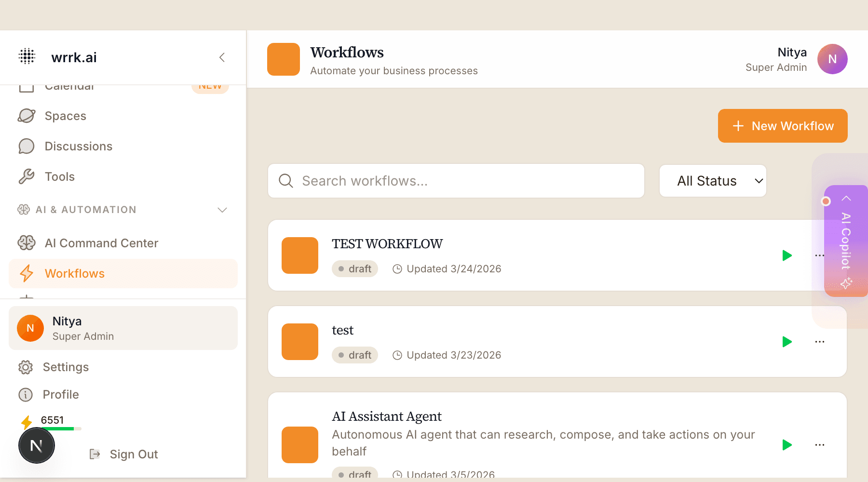Click the New Workflow button
This screenshot has width=868, height=482.
point(782,126)
